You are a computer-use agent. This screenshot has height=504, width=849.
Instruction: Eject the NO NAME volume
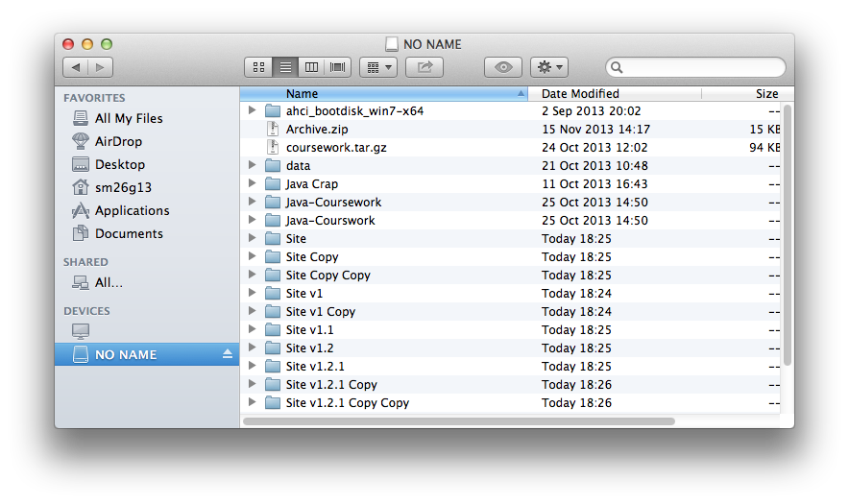pos(228,354)
